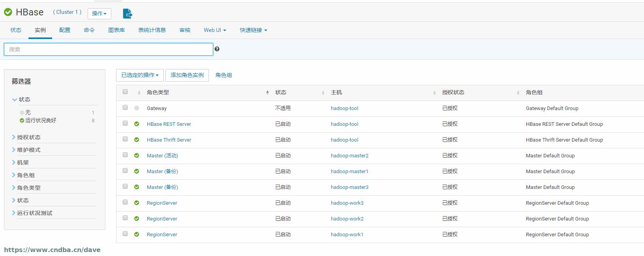Viewport: 644px width, 256px height.
Task: Sort by 授权状态 column sort arrow
Action: [518, 93]
